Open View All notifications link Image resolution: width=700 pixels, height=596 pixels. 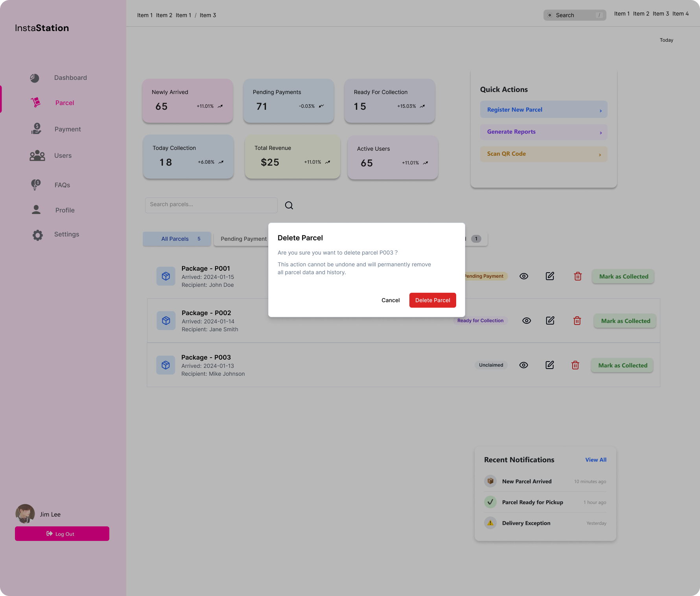[595, 460]
